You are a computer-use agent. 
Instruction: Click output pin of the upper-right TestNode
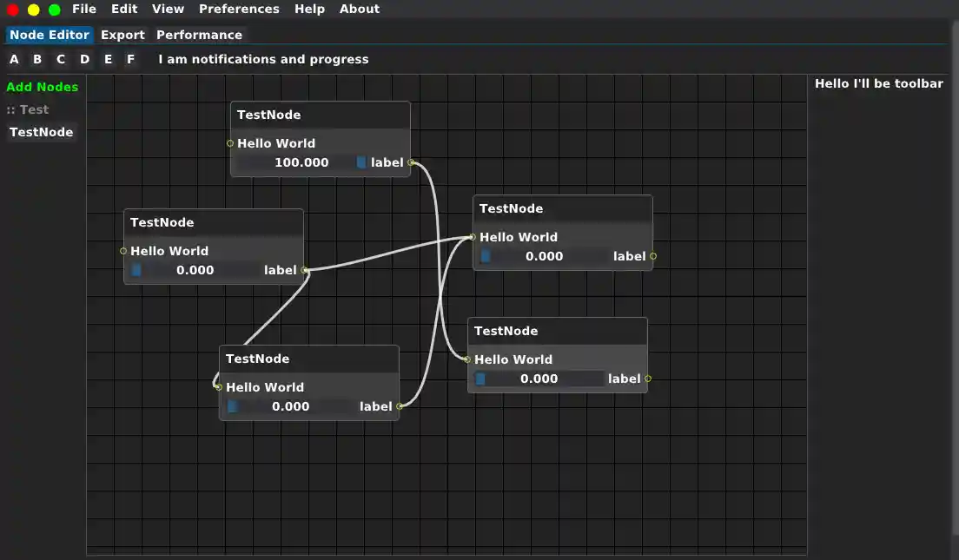pos(653,256)
